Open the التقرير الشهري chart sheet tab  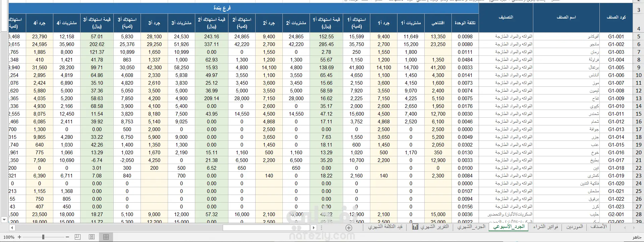[431, 227]
